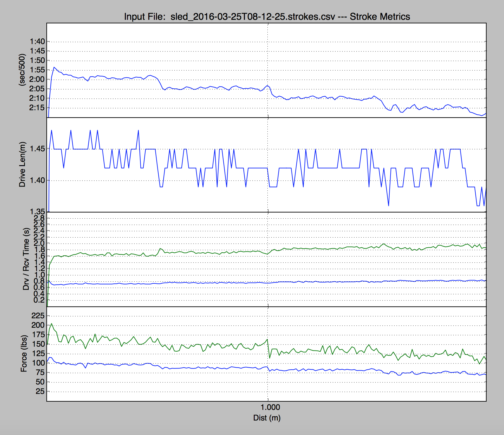The height and width of the screenshot is (435, 504).
Task: Select the 1.40 drive length tick label
Action: 37,180
